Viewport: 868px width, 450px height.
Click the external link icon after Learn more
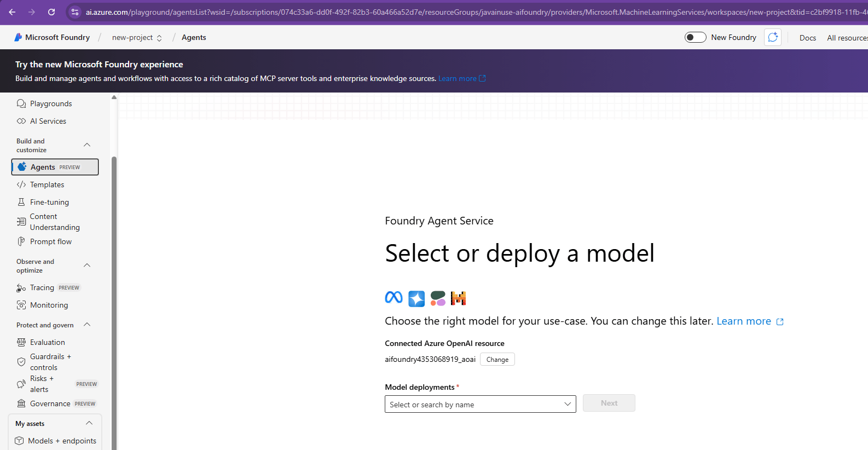click(780, 322)
